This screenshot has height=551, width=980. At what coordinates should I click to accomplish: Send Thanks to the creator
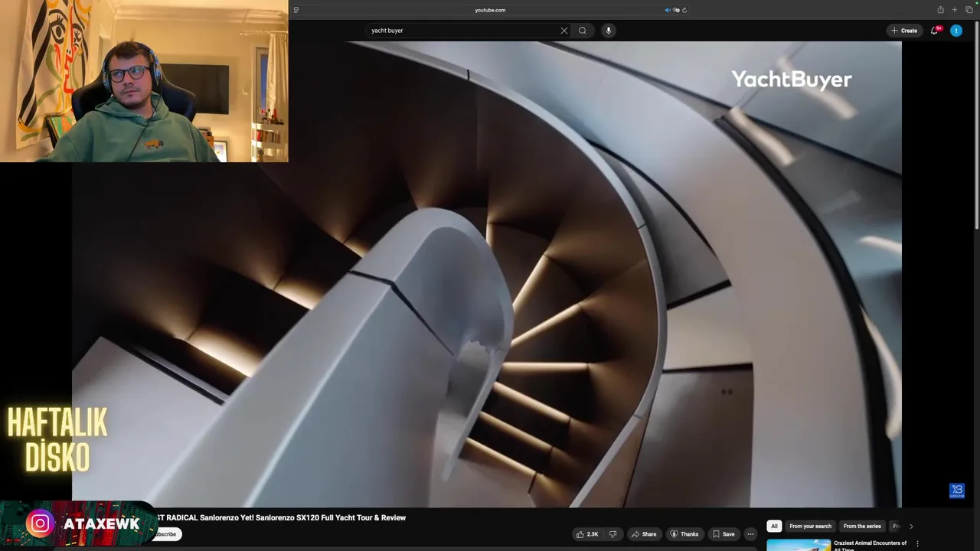click(684, 534)
